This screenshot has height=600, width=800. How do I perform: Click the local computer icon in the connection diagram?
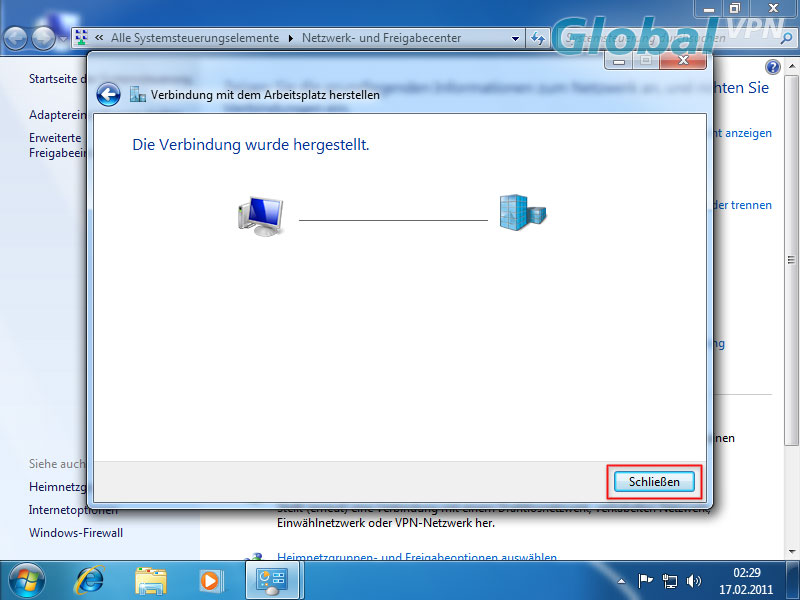pos(259,214)
